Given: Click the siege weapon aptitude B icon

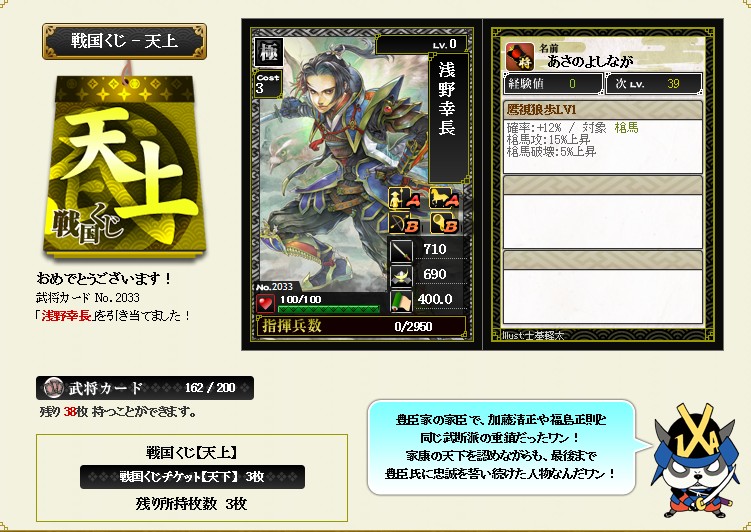Looking at the screenshot, I should click(x=444, y=223).
